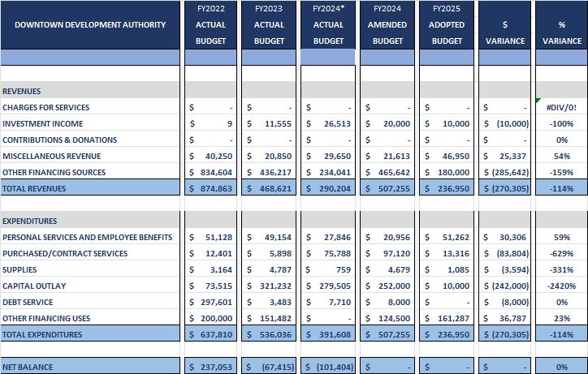Select Total Expenditures FY2022 value 637,810
Viewport: 588px width, 374px height.
pyautogui.click(x=210, y=334)
